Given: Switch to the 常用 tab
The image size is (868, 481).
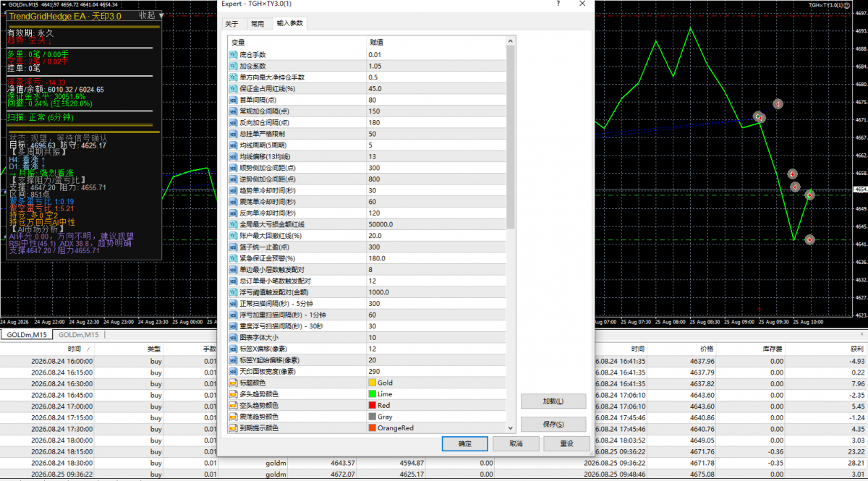Looking at the screenshot, I should 258,24.
